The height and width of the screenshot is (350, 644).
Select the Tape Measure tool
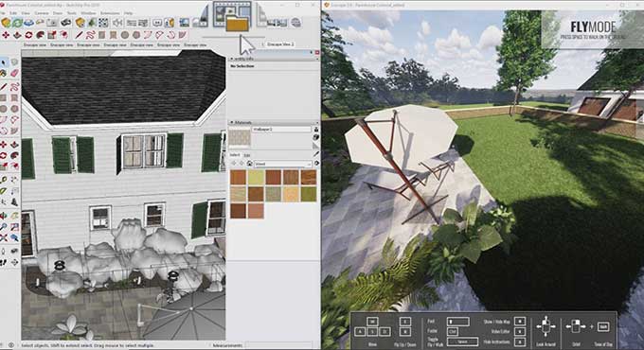[x=4, y=180]
